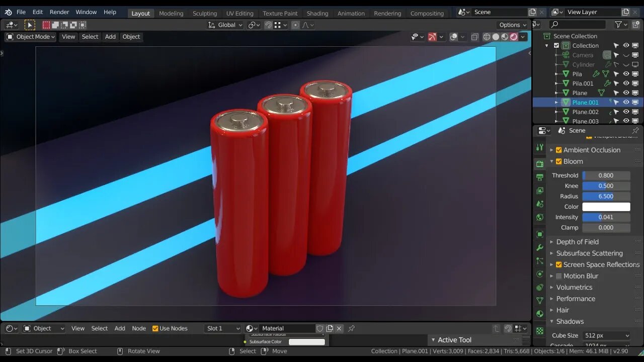
Task: Switch to UV Editing workspace tab
Action: tap(240, 13)
